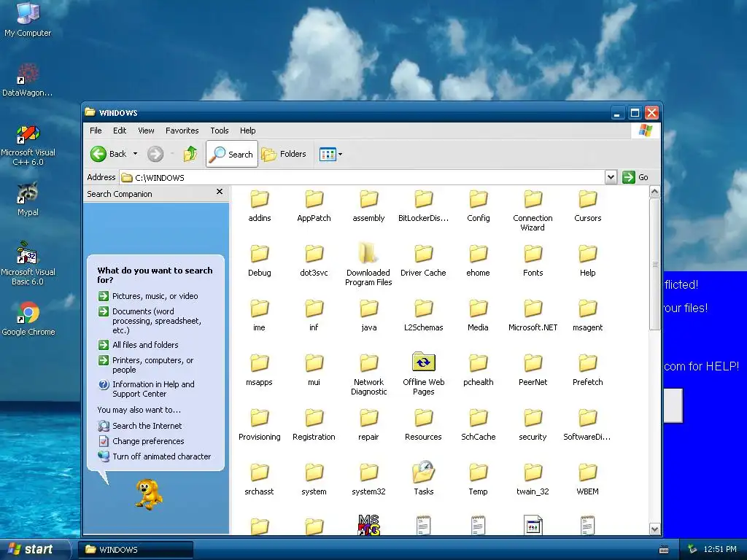The image size is (747, 560).
Task: Select My Computer desktop icon
Action: tap(28, 19)
